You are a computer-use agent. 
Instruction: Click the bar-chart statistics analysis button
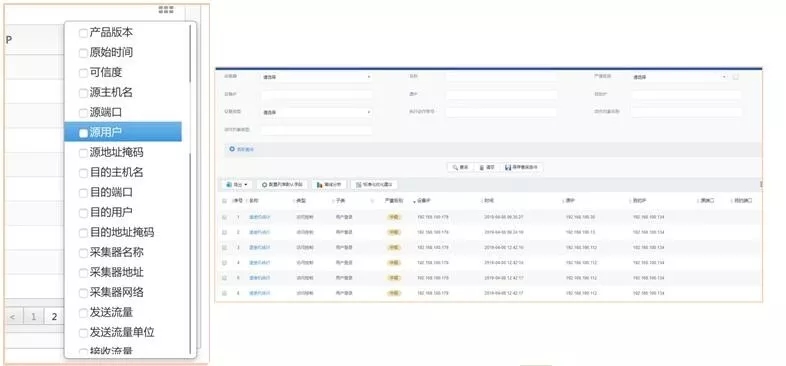coord(329,185)
